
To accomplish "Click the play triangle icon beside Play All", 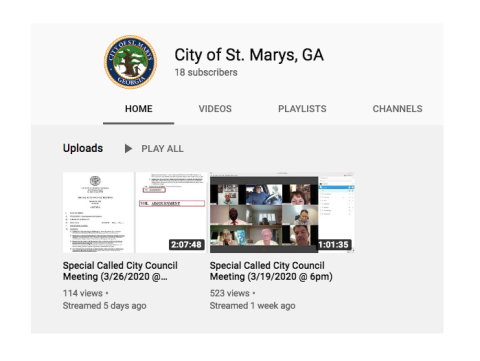I will click(x=128, y=149).
